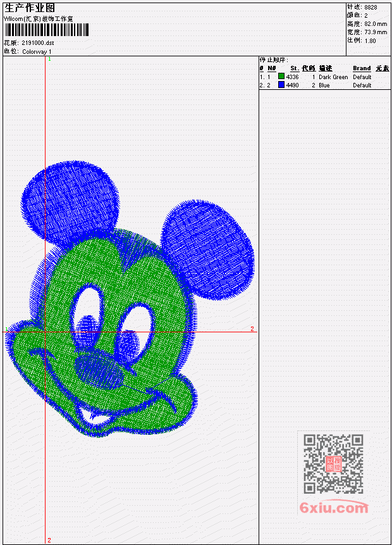Click the 'St.' column header
Viewport: 392px width, 545px height.
(x=295, y=68)
